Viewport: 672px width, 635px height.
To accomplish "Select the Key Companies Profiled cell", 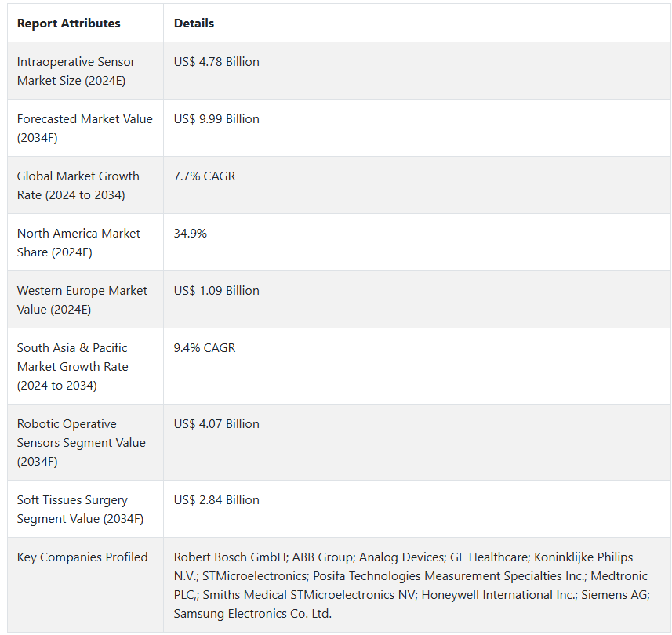I will (82, 557).
